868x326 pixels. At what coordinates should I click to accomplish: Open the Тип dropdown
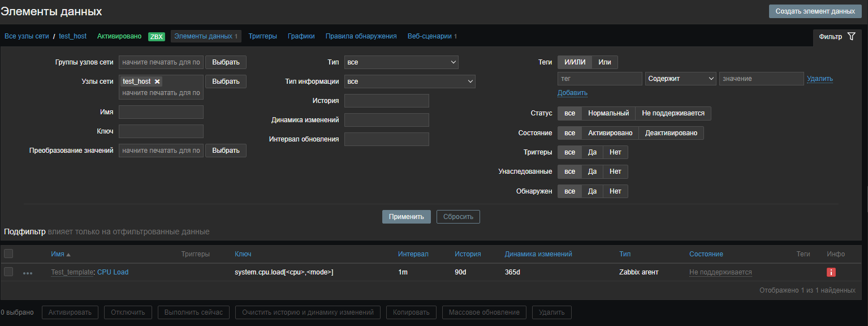coord(401,62)
